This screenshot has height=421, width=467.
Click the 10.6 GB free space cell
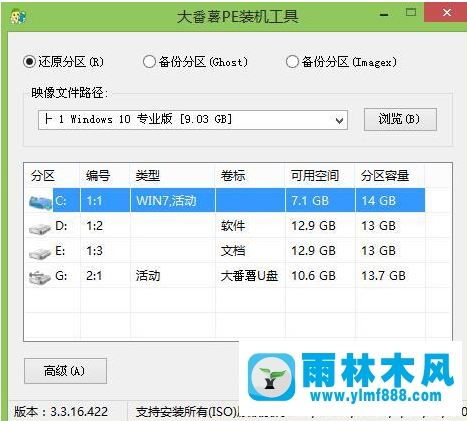click(x=313, y=276)
